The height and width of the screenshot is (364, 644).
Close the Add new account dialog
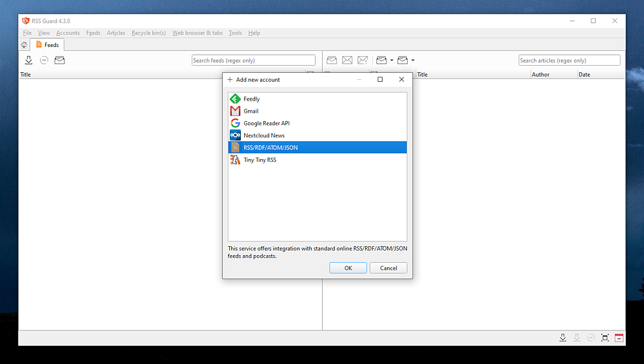[x=401, y=79]
